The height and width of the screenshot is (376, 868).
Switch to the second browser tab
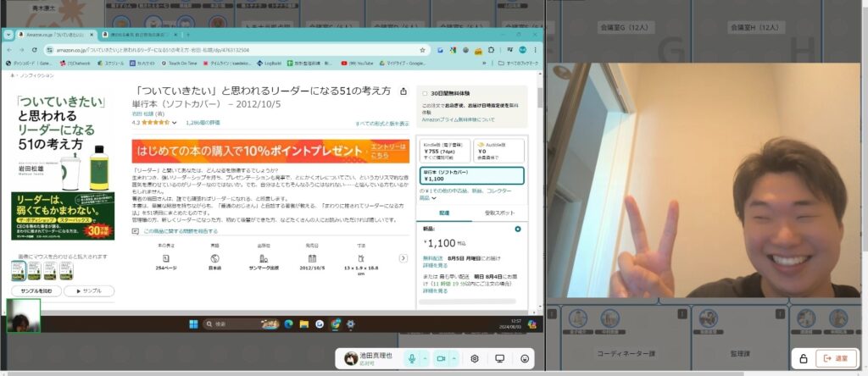(140, 34)
